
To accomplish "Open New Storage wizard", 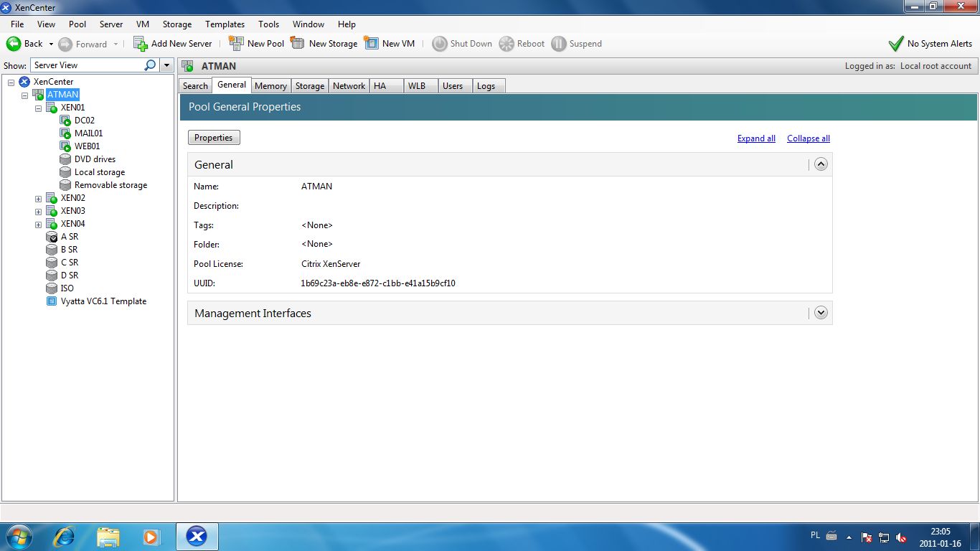I will point(324,43).
